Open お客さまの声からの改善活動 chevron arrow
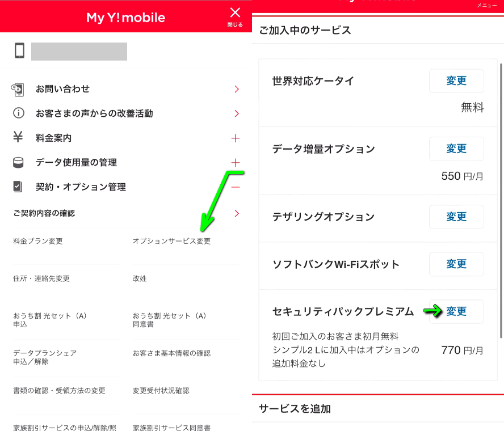Image resolution: width=504 pixels, height=431 pixels. pyautogui.click(x=237, y=113)
